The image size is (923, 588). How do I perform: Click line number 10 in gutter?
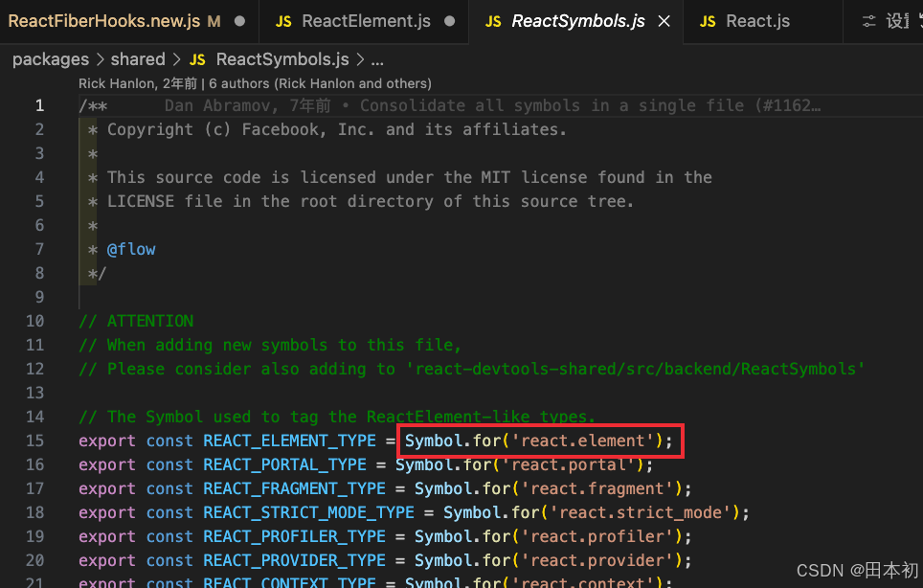coord(34,321)
